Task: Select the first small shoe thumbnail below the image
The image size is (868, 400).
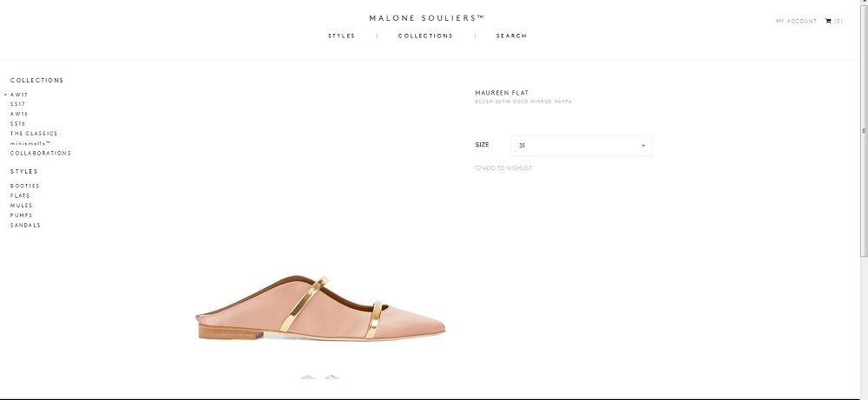Action: click(308, 377)
